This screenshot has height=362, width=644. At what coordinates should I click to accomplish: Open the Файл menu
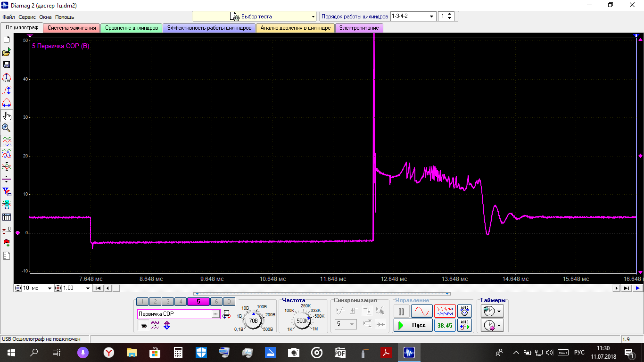click(8, 17)
